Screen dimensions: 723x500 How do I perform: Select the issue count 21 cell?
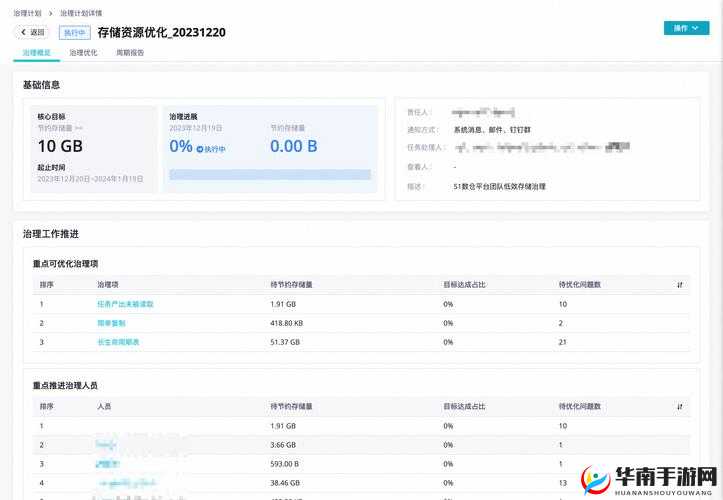[x=563, y=342]
